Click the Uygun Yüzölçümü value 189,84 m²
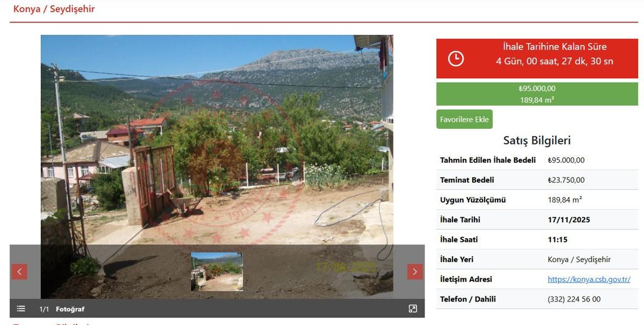This screenshot has width=644, height=325. click(565, 200)
